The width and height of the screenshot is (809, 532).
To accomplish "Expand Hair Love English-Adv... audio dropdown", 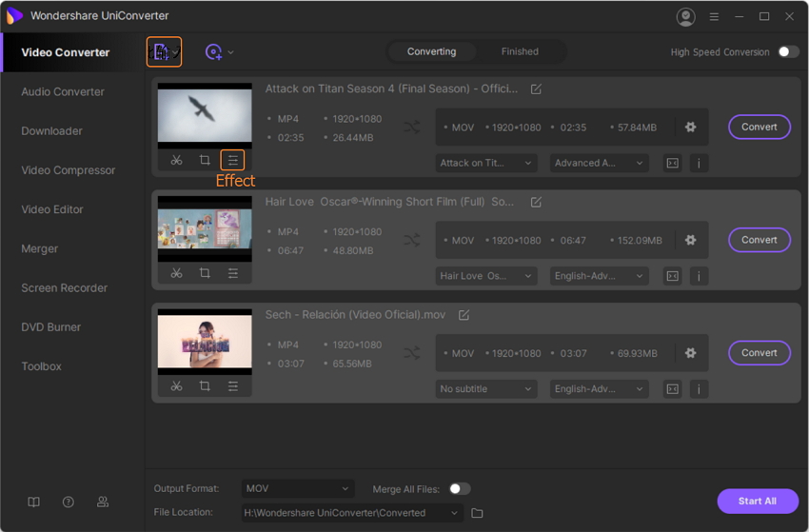I will pos(599,276).
